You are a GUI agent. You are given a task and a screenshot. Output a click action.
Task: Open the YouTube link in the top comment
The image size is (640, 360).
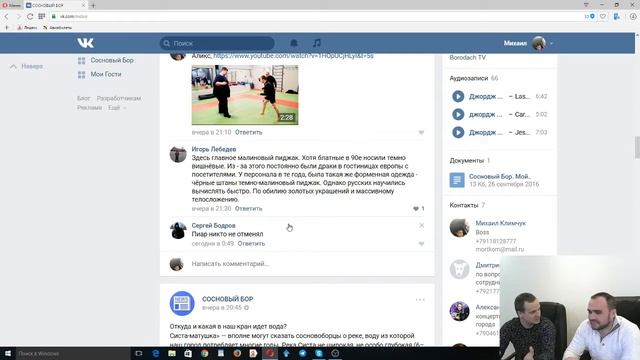pos(293,56)
